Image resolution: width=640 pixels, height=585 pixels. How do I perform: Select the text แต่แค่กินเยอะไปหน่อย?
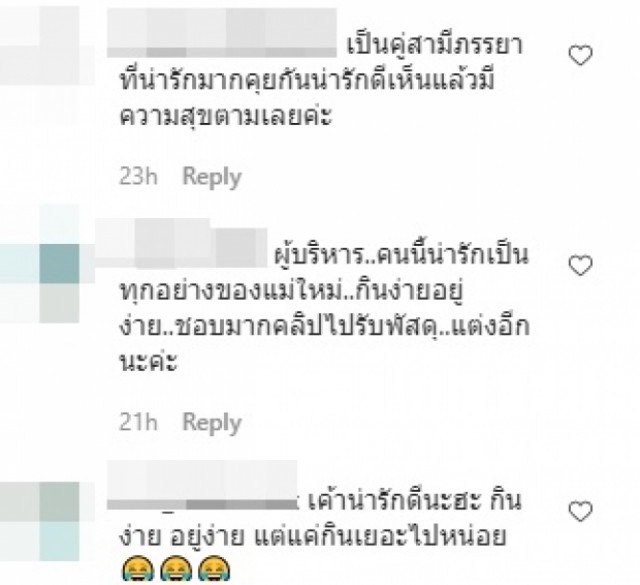pyautogui.click(x=381, y=536)
